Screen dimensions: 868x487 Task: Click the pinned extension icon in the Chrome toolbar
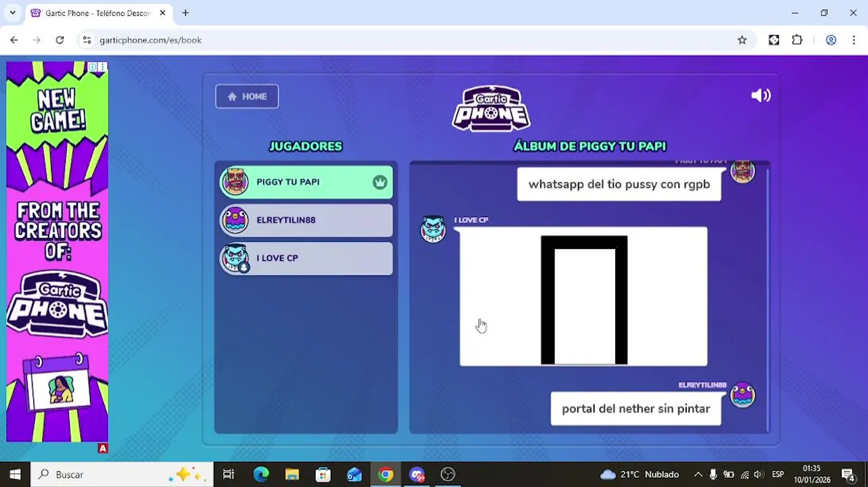coord(774,40)
